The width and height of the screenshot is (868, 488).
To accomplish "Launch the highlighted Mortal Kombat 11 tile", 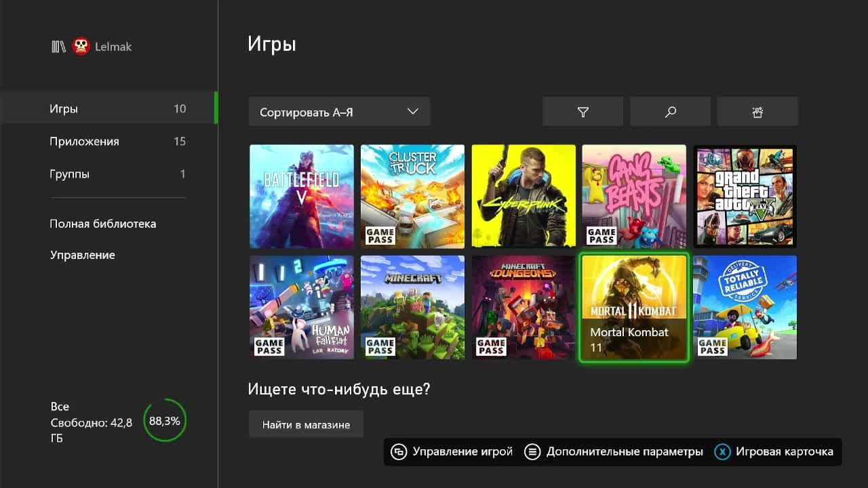I will point(634,308).
